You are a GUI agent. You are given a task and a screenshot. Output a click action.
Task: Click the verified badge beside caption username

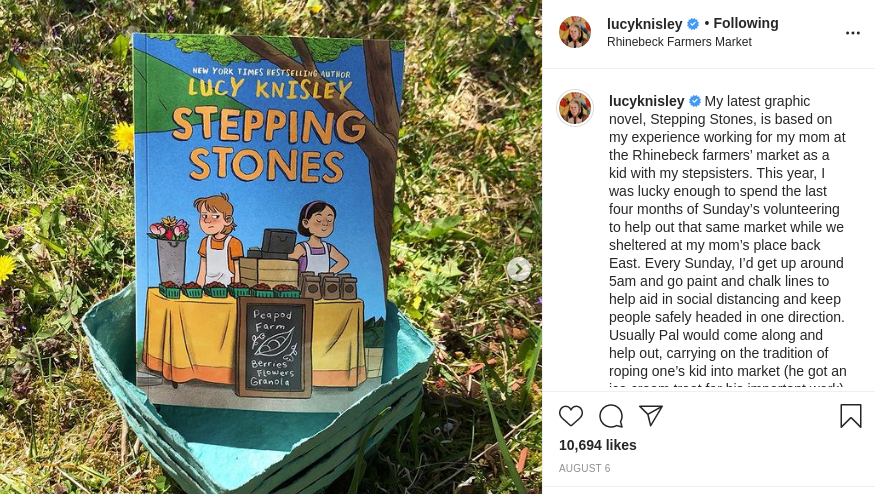click(x=695, y=101)
